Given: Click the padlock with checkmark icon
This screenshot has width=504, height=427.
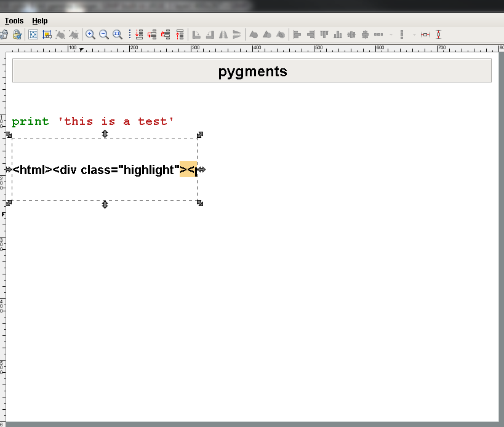Looking at the screenshot, I should tap(17, 34).
